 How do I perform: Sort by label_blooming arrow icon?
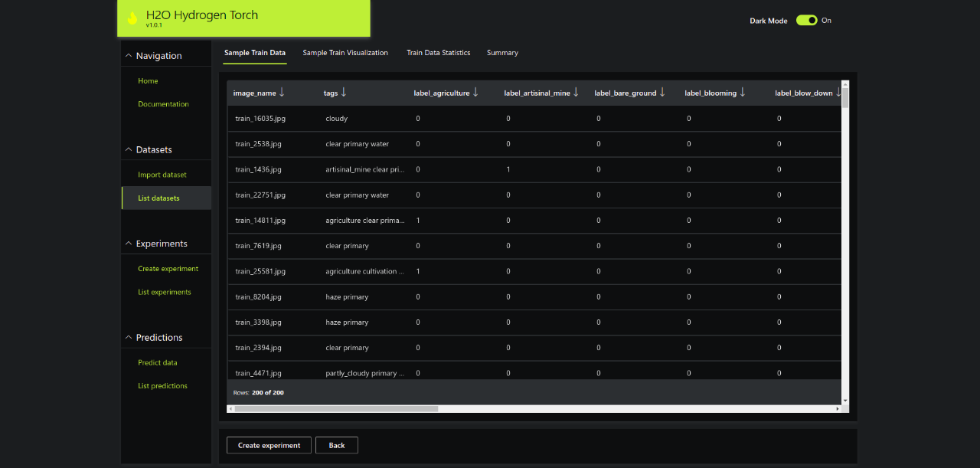743,93
